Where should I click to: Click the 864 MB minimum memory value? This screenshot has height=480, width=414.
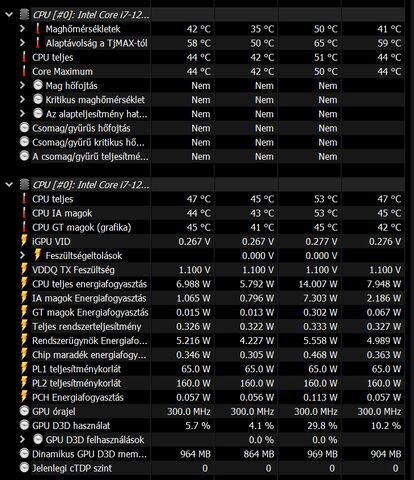(259, 454)
